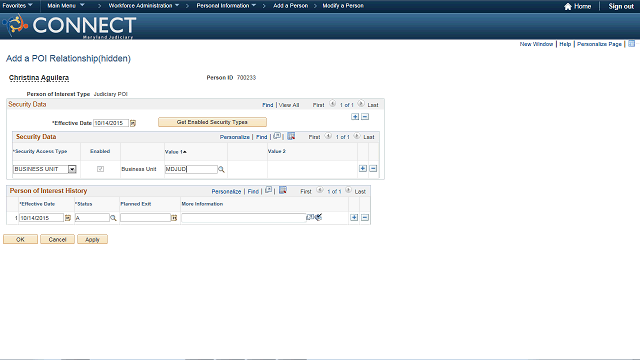
Task: Expand the Favorites menu
Action: tap(17, 6)
